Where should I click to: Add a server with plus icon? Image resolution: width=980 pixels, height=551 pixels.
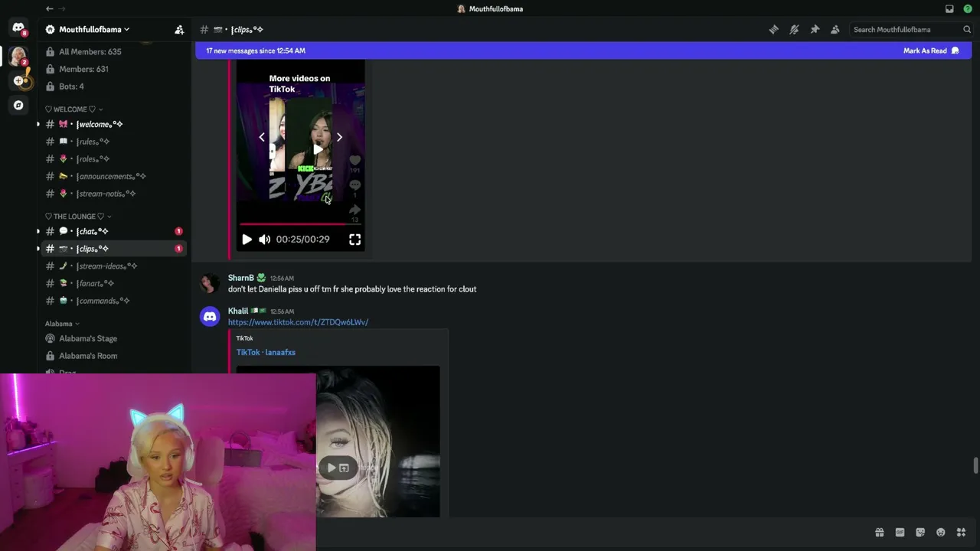18,80
